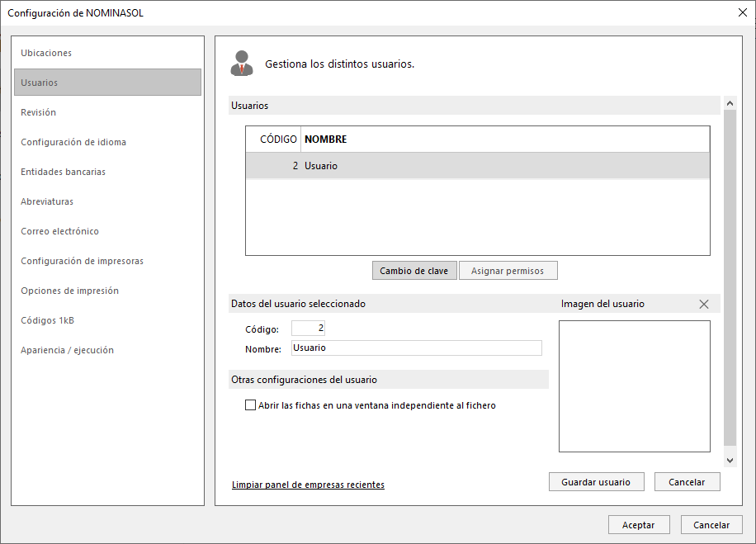756x544 pixels.
Task: Open the Códigos 1kB section
Action: tap(47, 321)
